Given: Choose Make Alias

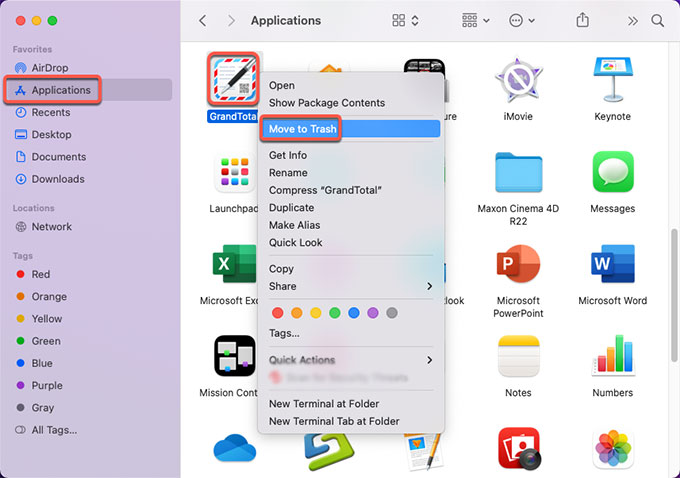Looking at the screenshot, I should coord(294,225).
